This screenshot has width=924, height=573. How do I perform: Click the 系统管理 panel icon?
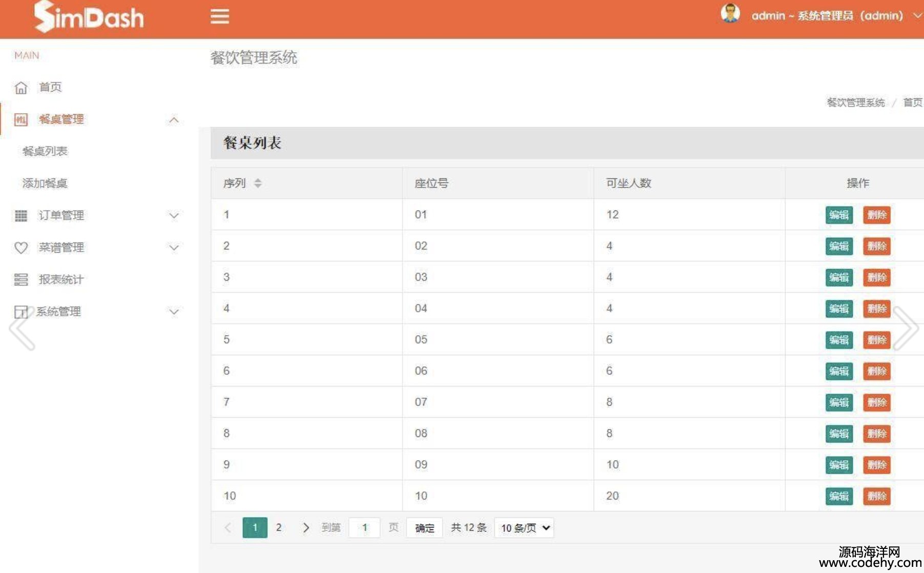[x=21, y=312]
